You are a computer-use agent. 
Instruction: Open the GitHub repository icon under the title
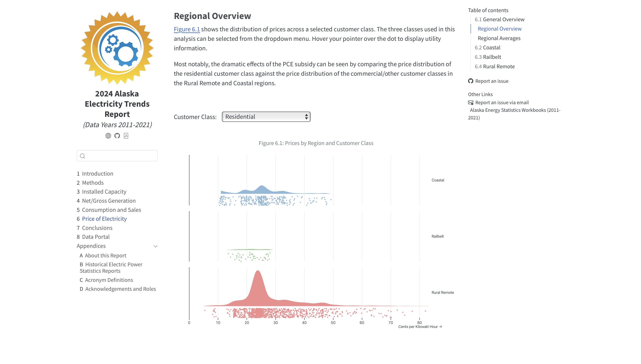pyautogui.click(x=117, y=136)
